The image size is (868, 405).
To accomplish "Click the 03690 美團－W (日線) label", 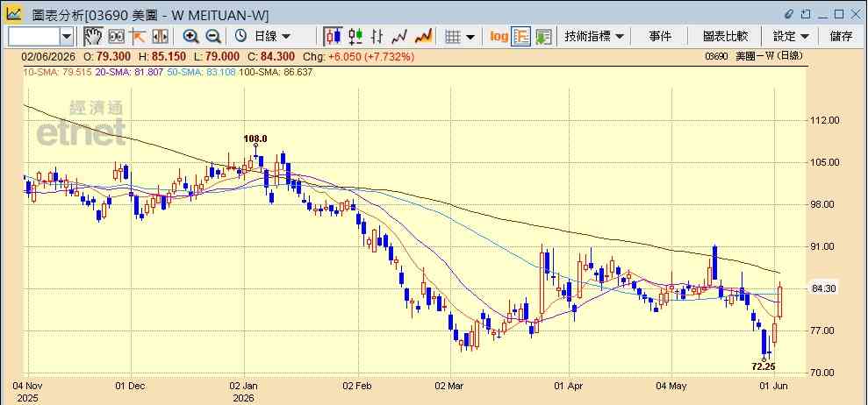I will tap(753, 56).
